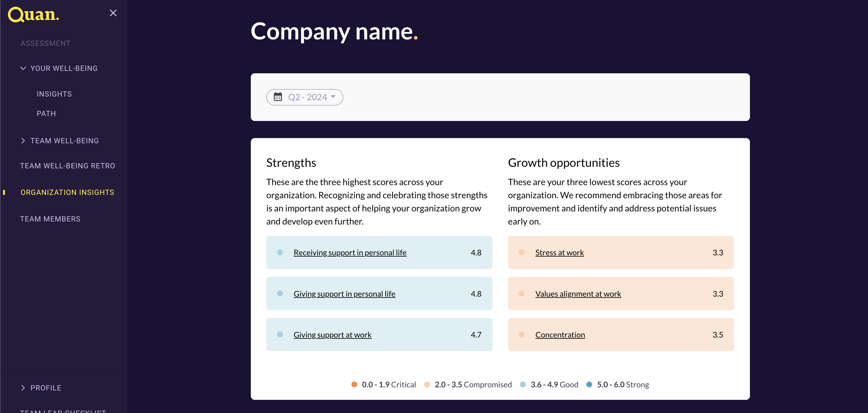Click the Giving support at work link
The width and height of the screenshot is (868, 413).
coord(332,334)
